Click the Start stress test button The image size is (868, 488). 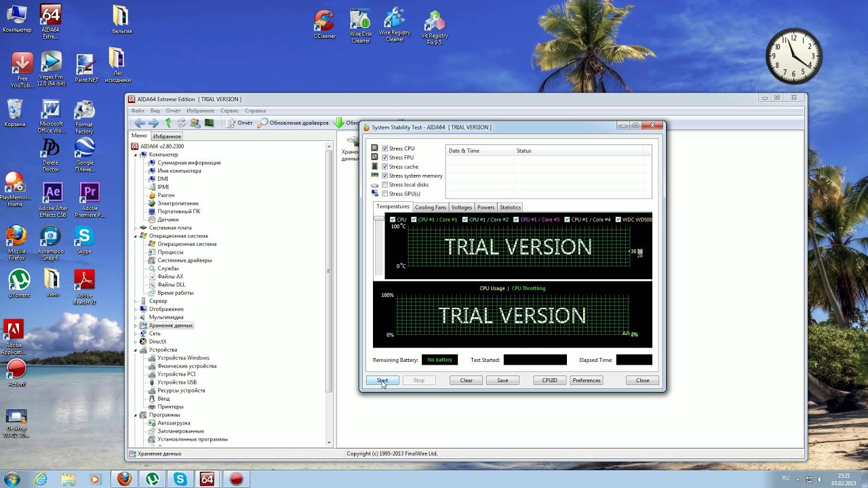(382, 380)
